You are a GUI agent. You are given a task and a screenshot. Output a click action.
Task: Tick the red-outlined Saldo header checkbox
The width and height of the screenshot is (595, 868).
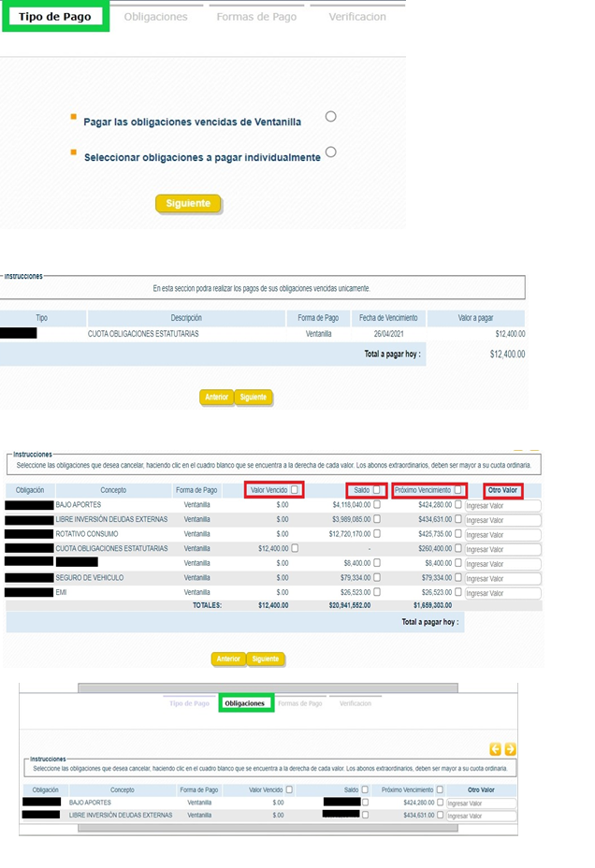tap(377, 490)
